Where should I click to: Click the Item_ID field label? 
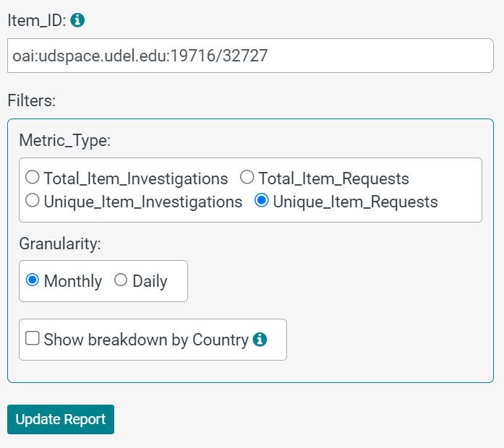(x=36, y=21)
